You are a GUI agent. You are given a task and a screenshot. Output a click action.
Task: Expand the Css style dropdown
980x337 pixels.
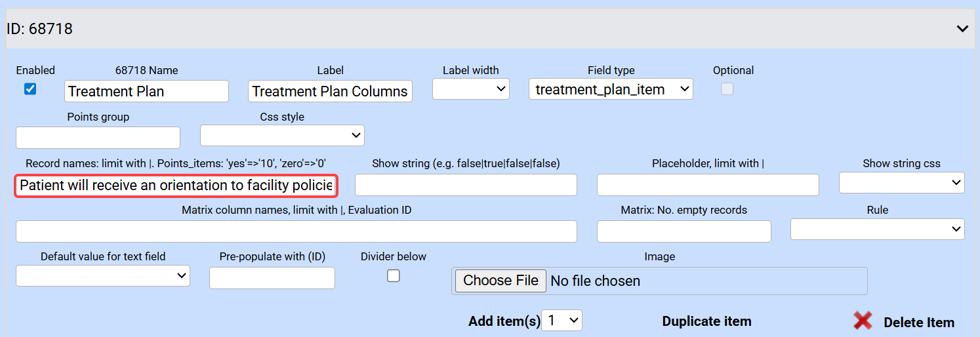coord(282,136)
